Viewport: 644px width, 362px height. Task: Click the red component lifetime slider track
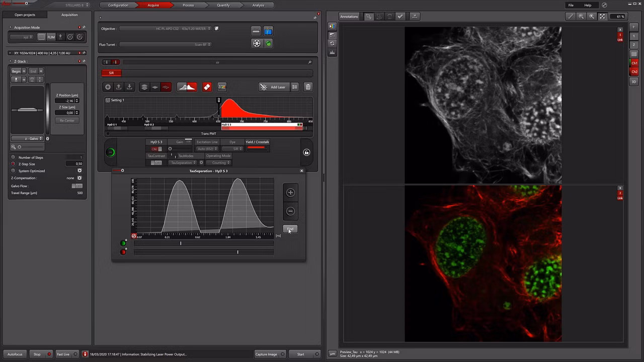[x=204, y=252]
